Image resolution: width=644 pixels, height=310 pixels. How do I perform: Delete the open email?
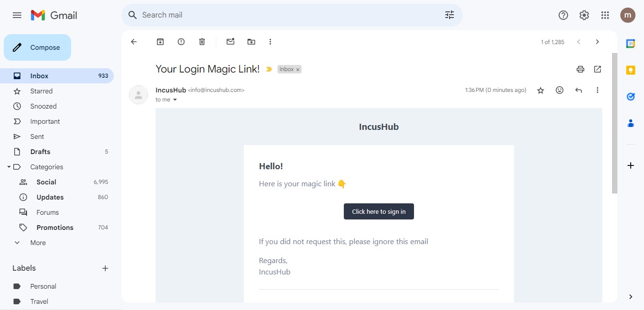click(202, 42)
